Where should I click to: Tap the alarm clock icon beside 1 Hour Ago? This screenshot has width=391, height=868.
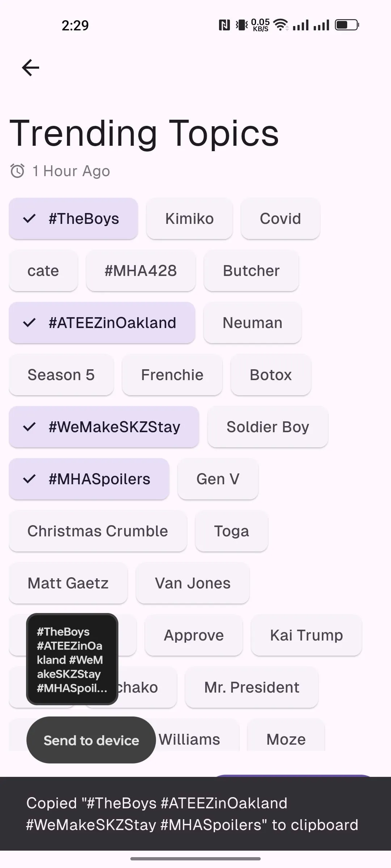(17, 171)
